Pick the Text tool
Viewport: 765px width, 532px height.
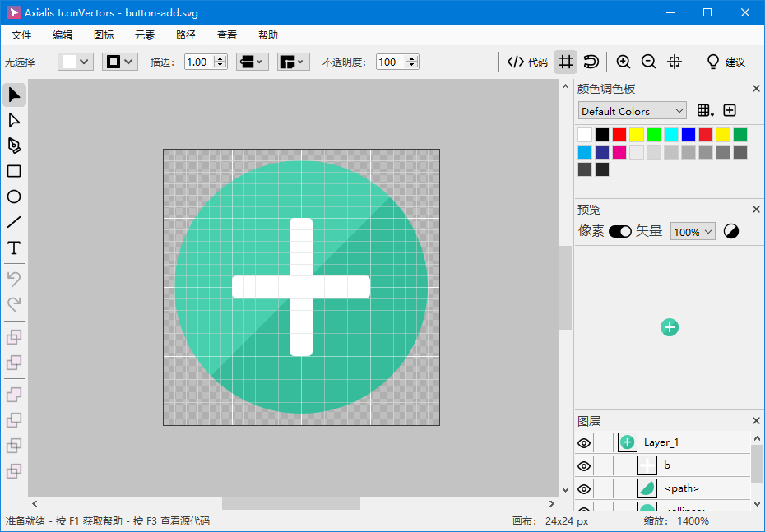[x=14, y=247]
